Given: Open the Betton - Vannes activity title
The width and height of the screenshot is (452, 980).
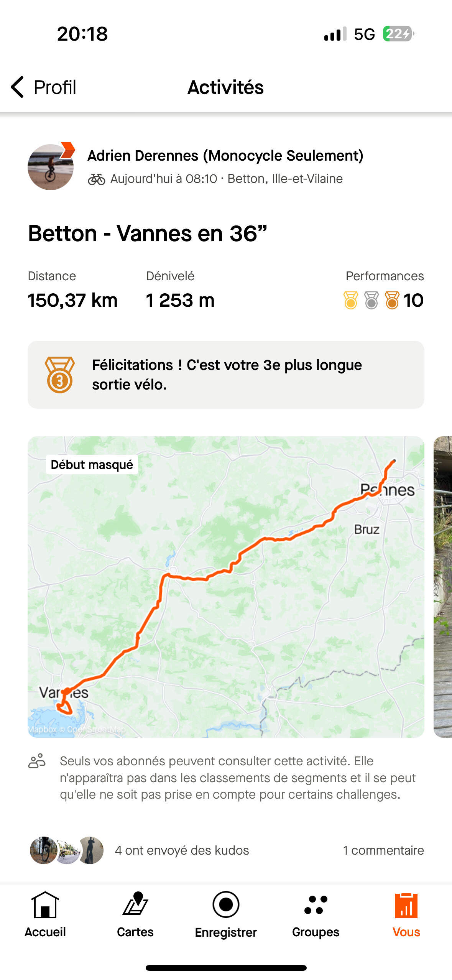Looking at the screenshot, I should click(x=147, y=233).
